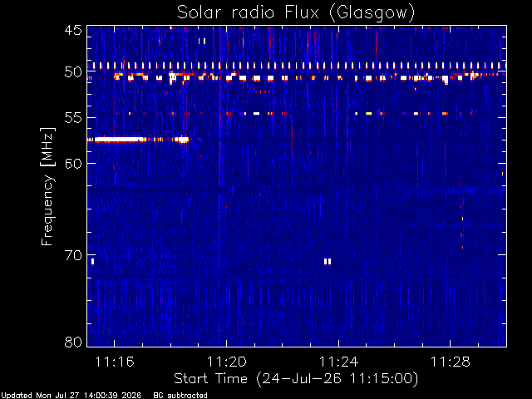Image resolution: width=532 pixels, height=399 pixels.
Task: Click the 70 MHz frequency label
Action: 73,255
